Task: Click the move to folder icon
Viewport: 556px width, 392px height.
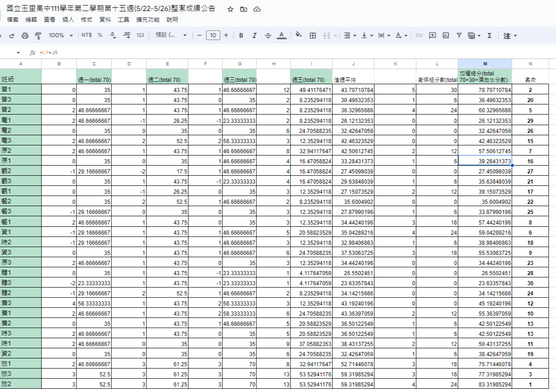Action: (x=243, y=9)
